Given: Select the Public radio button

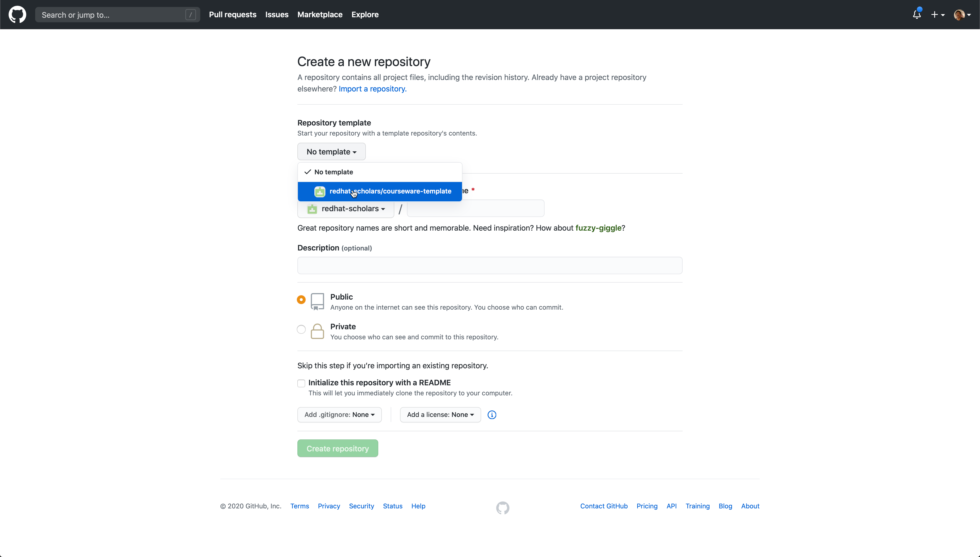Looking at the screenshot, I should click(301, 300).
